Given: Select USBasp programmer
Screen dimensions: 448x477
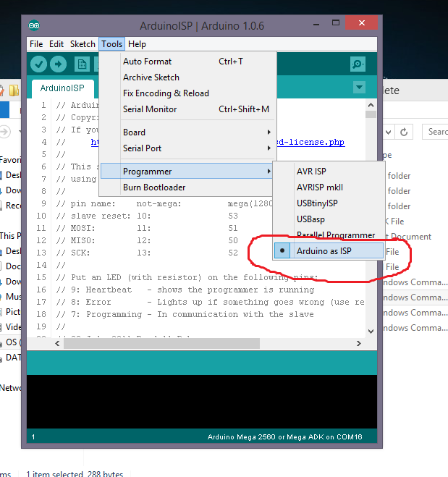Looking at the screenshot, I should coord(329,219).
